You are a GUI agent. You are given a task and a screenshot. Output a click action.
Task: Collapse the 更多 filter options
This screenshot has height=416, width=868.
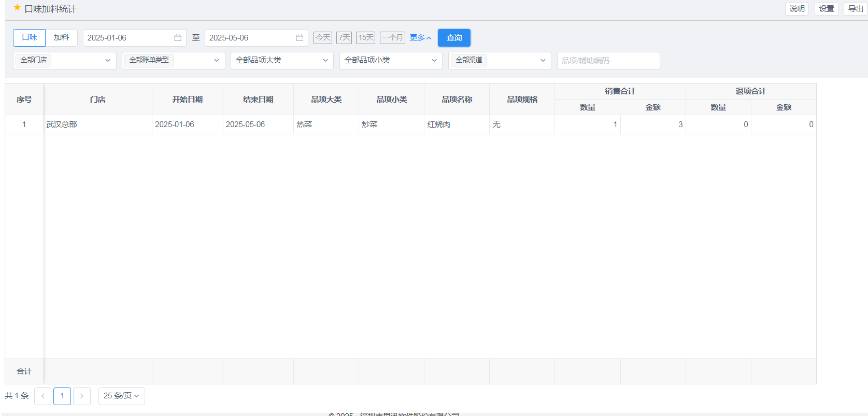click(x=420, y=38)
